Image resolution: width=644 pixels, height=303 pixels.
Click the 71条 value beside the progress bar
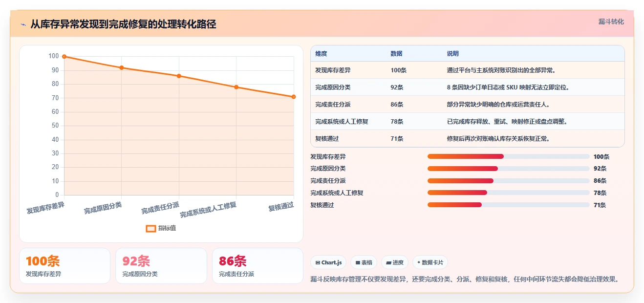tap(600, 205)
